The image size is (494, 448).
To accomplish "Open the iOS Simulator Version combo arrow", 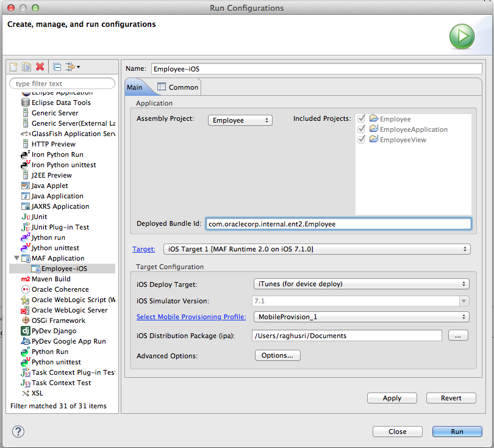I will click(464, 301).
